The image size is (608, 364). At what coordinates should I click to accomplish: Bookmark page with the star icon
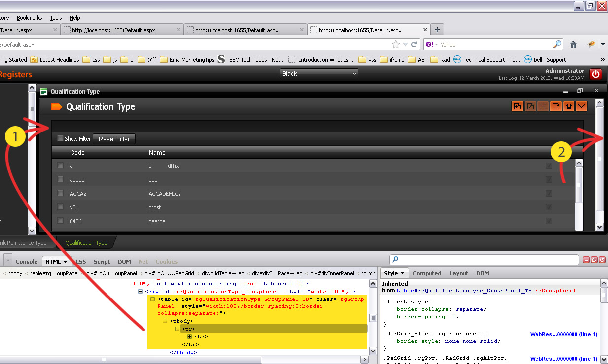[x=395, y=44]
